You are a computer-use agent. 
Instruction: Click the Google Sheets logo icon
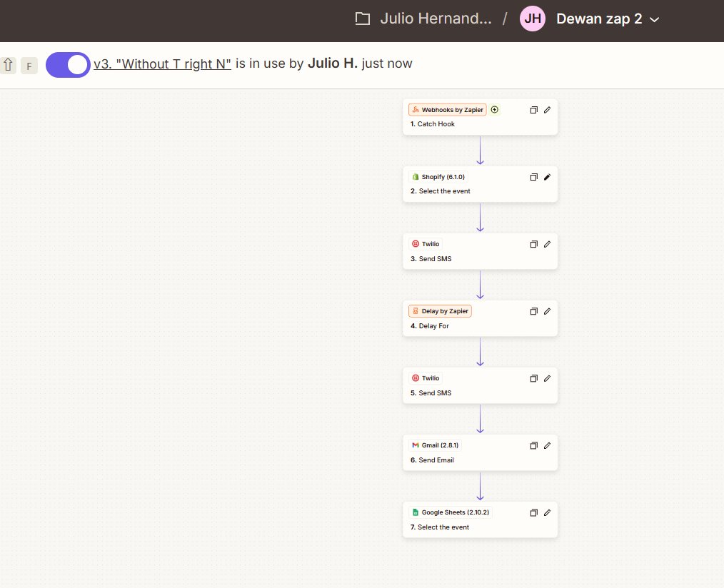[416, 512]
